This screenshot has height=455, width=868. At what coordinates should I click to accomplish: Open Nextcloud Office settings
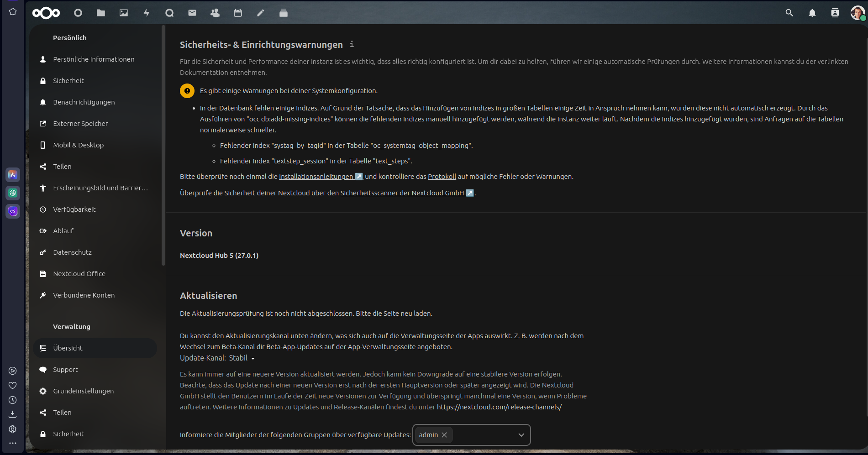pyautogui.click(x=95, y=274)
